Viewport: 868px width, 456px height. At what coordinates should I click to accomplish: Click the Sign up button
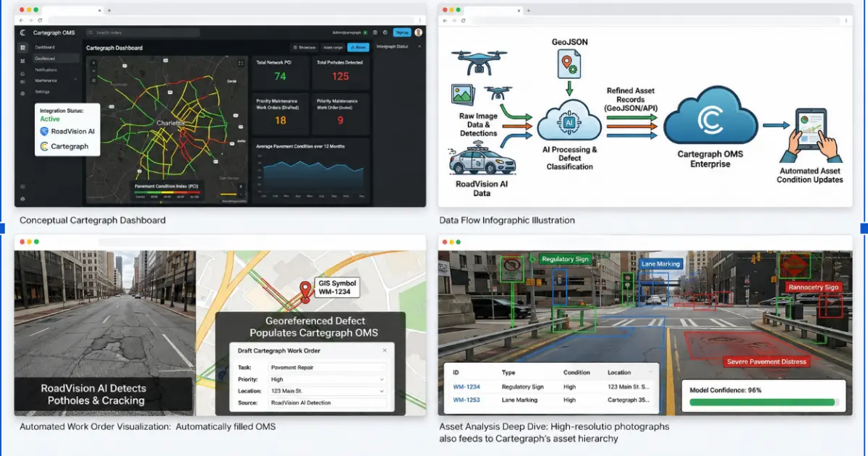click(x=402, y=33)
